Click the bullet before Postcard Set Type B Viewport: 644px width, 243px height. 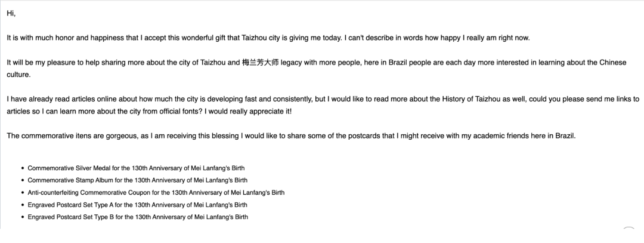(23, 217)
